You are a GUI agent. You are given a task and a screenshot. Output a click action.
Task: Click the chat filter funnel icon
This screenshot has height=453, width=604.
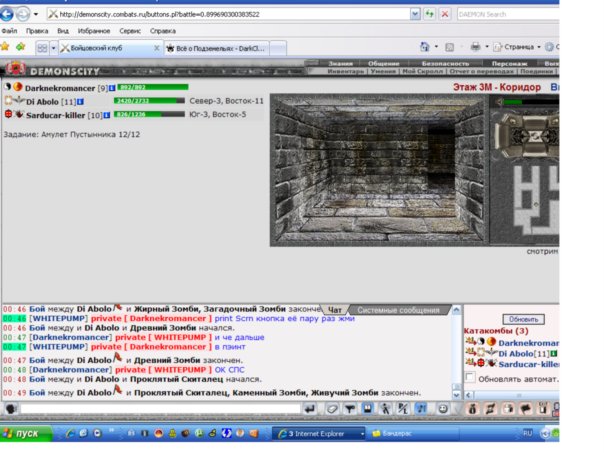click(349, 409)
